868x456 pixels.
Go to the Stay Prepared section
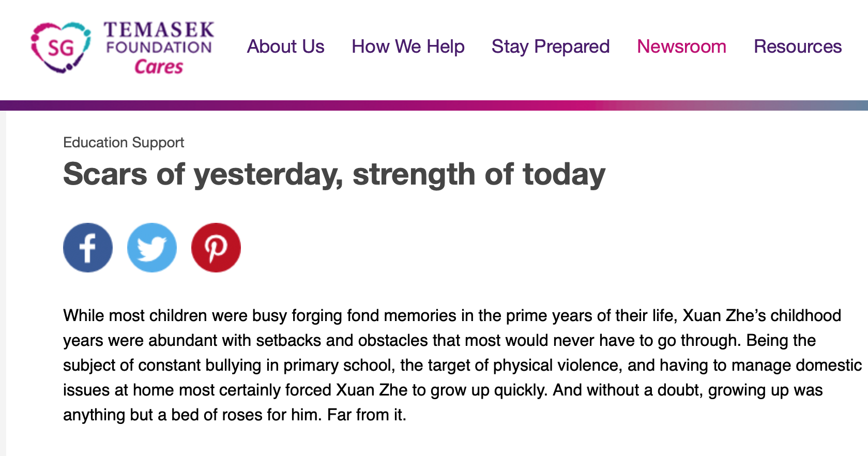point(551,47)
